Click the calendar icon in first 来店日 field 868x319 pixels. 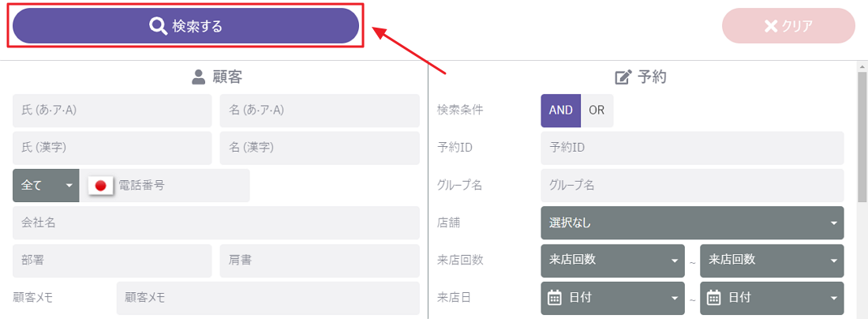click(x=555, y=298)
